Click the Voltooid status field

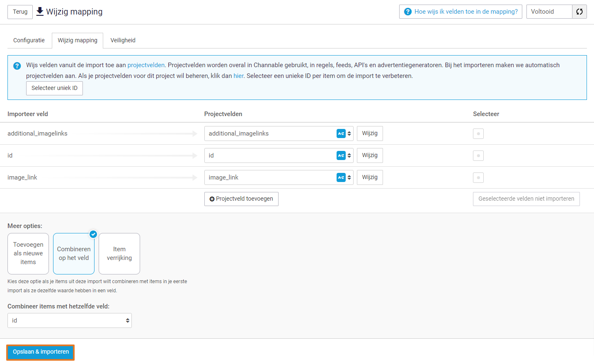click(x=549, y=12)
